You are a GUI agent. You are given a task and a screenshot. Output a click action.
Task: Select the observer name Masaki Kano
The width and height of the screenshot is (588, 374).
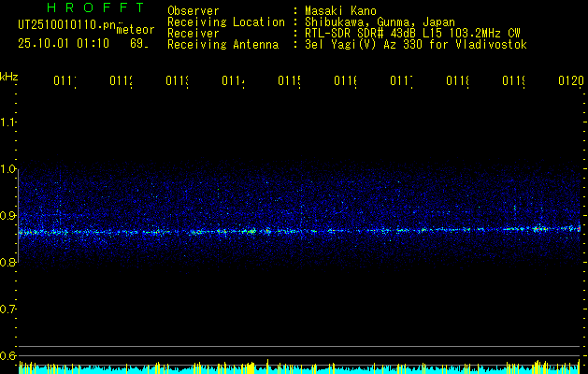[x=340, y=11]
